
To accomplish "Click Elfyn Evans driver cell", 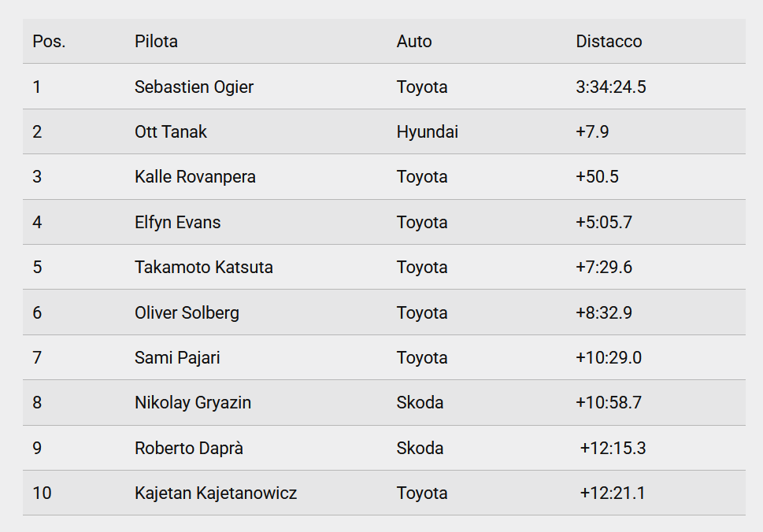I will (x=178, y=222).
